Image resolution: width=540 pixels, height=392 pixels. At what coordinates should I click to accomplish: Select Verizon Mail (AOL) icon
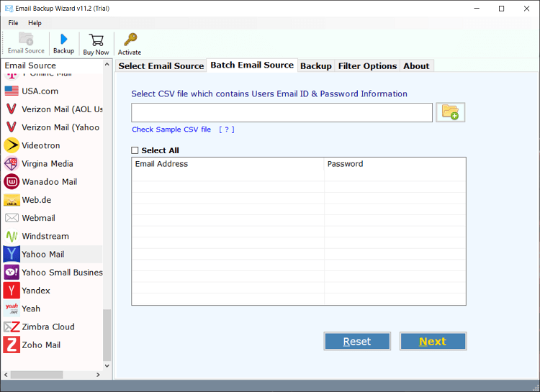coord(12,109)
